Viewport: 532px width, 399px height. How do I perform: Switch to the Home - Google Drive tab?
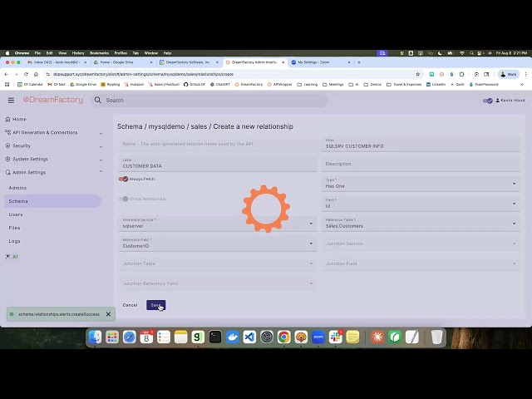point(124,62)
